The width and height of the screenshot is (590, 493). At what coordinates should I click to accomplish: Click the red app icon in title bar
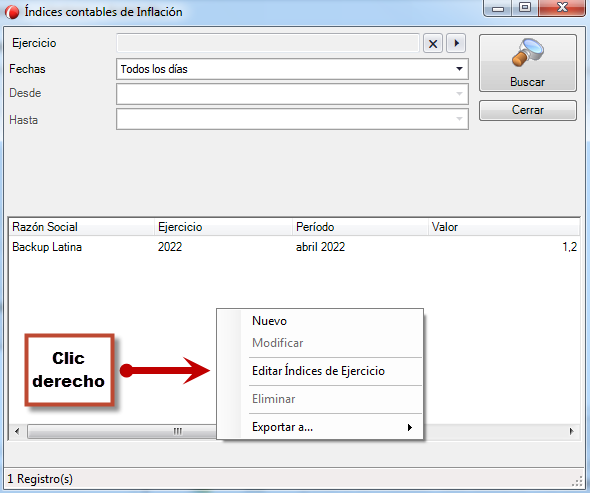tap(12, 12)
